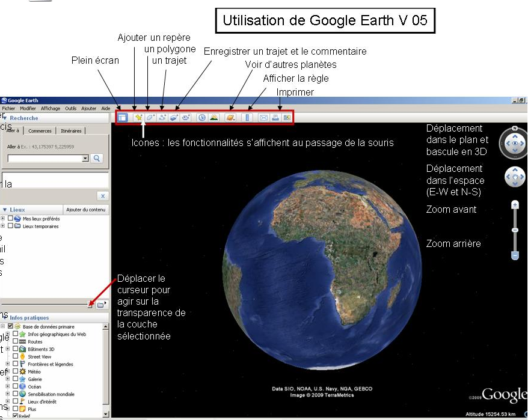Collapse the Lieux panel
The height and width of the screenshot is (420, 528).
[5, 210]
